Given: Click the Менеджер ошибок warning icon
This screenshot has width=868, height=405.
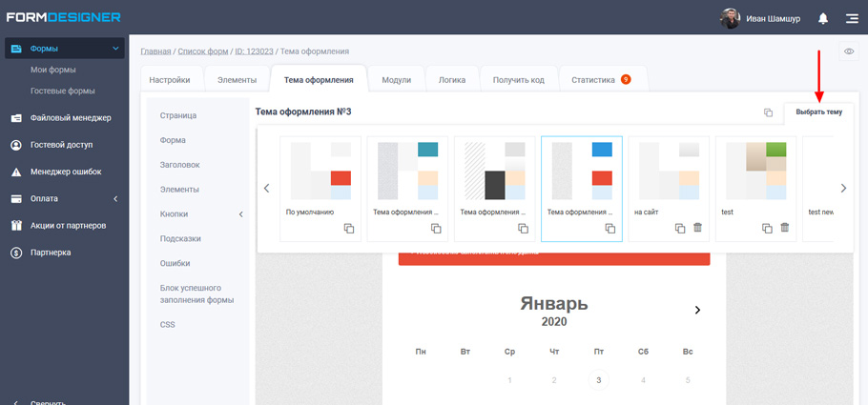Looking at the screenshot, I should pos(16,172).
